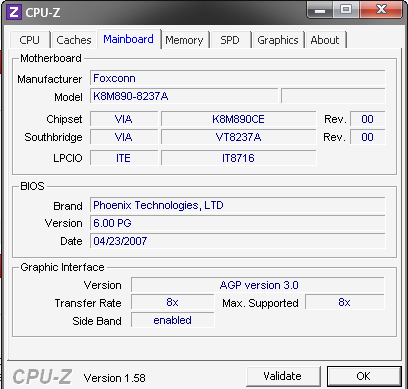
Task: Click BIOS version 6.00 PG field
Action: [237, 223]
